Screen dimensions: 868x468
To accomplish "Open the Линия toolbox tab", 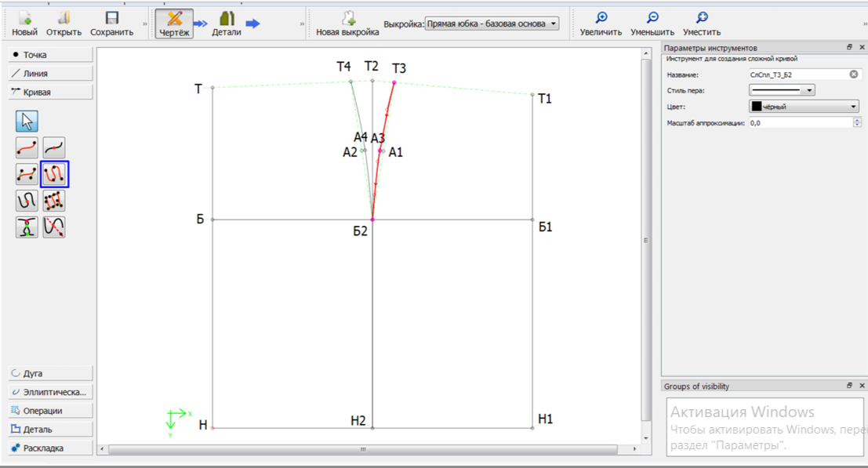I will coord(50,74).
